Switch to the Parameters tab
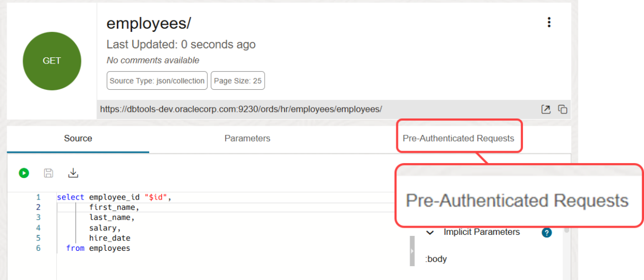The width and height of the screenshot is (644, 280). (247, 138)
